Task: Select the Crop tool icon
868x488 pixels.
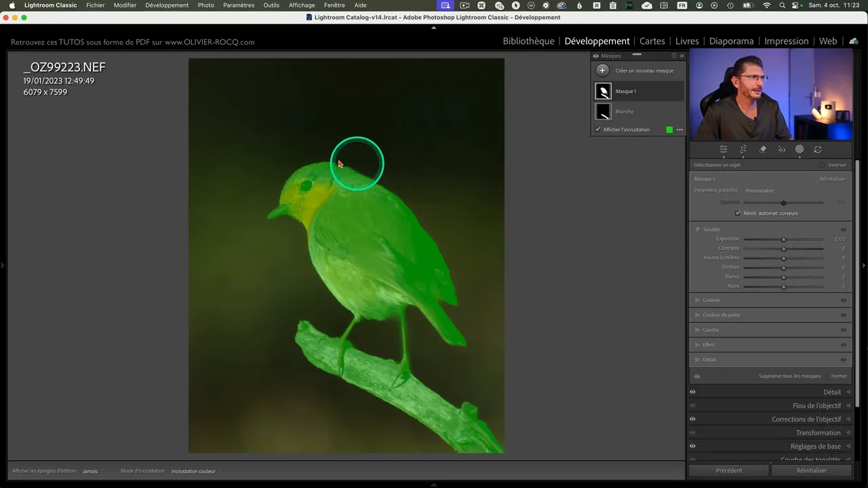Action: pos(743,150)
